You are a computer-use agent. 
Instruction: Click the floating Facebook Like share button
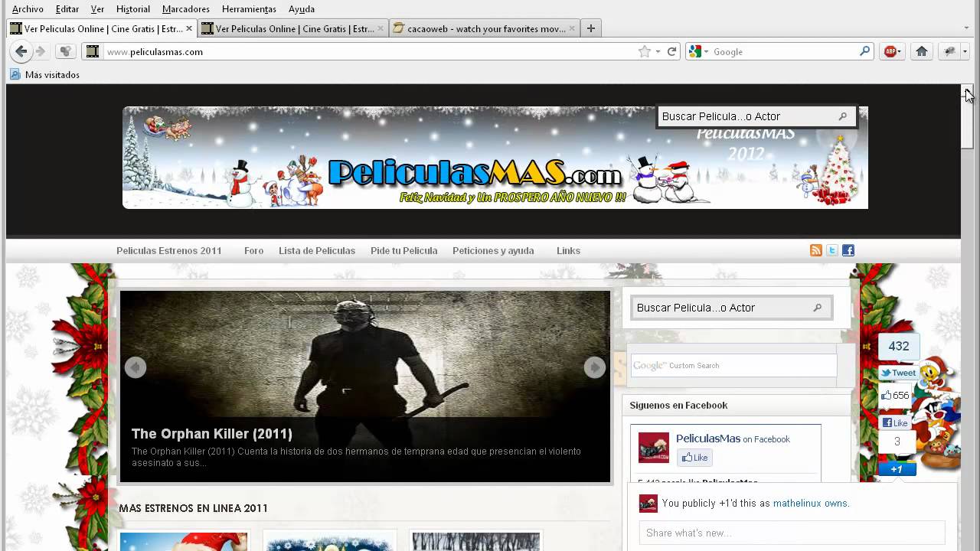pos(895,422)
